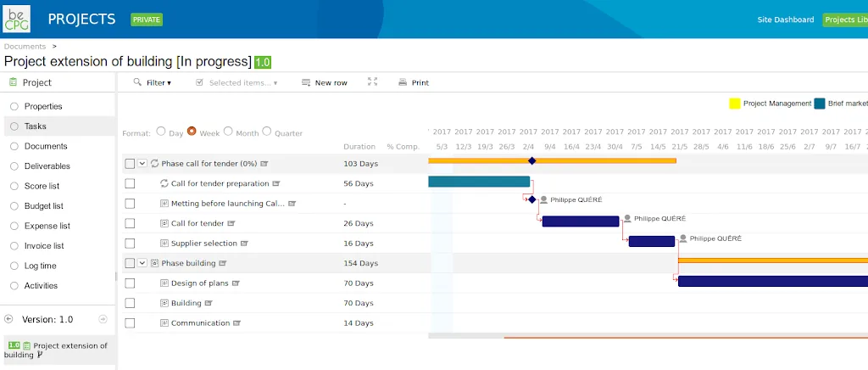The height and width of the screenshot is (370, 868).
Task: Click the Call for tender preparation Gantt bar
Action: point(479,181)
